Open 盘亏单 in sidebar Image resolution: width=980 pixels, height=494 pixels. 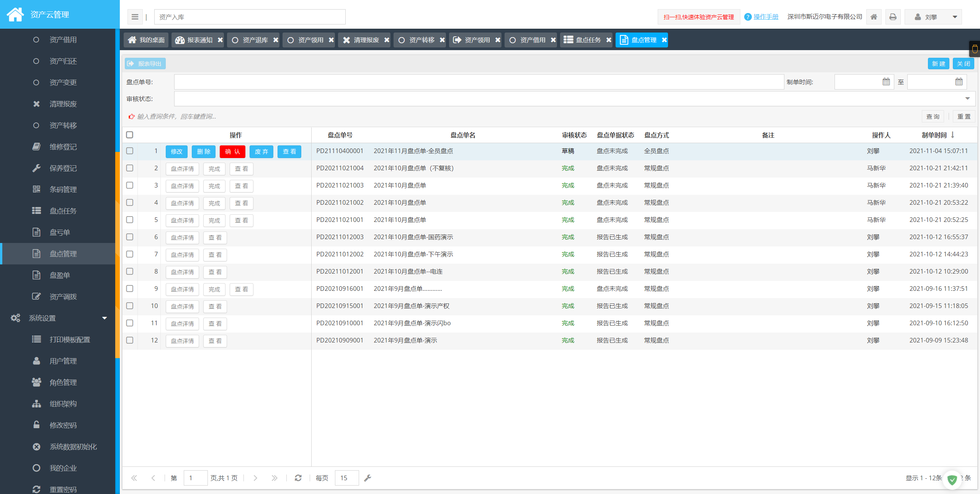pos(57,232)
